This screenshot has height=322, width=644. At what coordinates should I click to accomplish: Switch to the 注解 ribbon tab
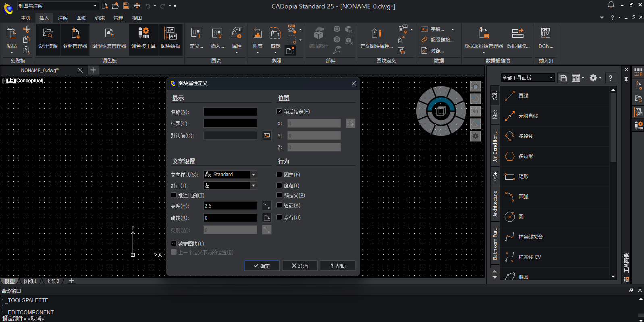pyautogui.click(x=62, y=18)
